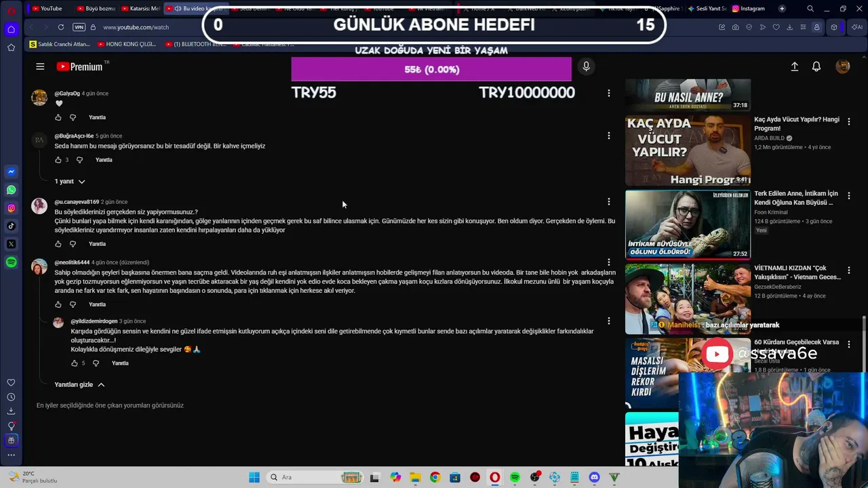Like the comment by @neolitik6444
Image resolution: width=868 pixels, height=488 pixels.
point(58,304)
